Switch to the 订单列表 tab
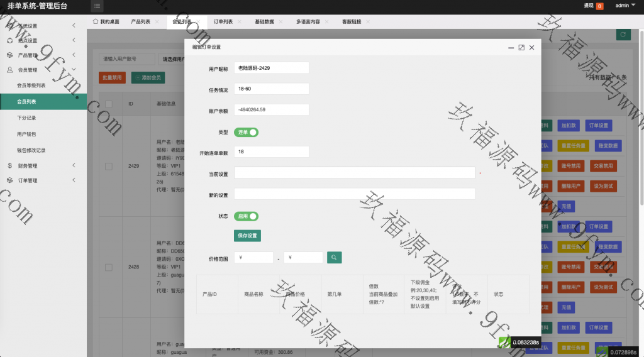 (223, 21)
